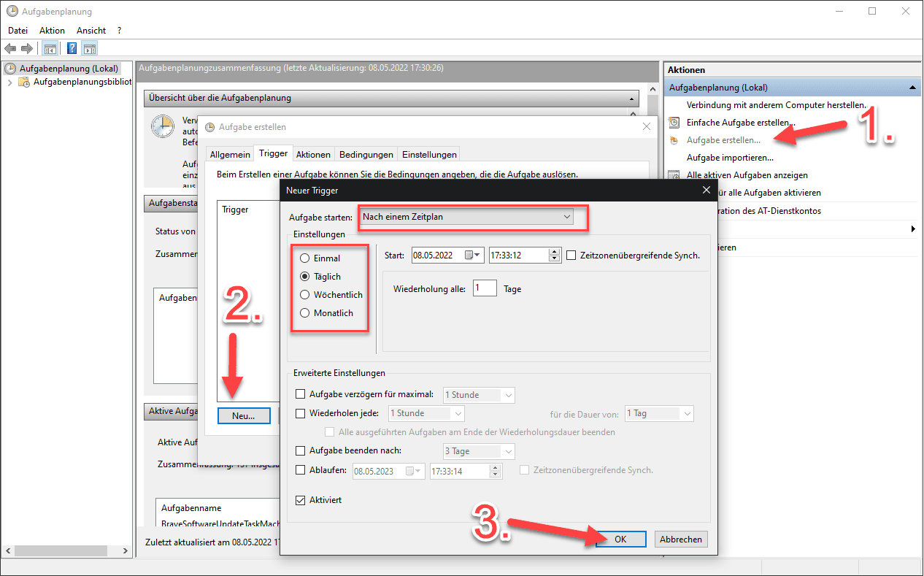The height and width of the screenshot is (576, 924).
Task: Open the ? help menu
Action: pyautogui.click(x=119, y=31)
